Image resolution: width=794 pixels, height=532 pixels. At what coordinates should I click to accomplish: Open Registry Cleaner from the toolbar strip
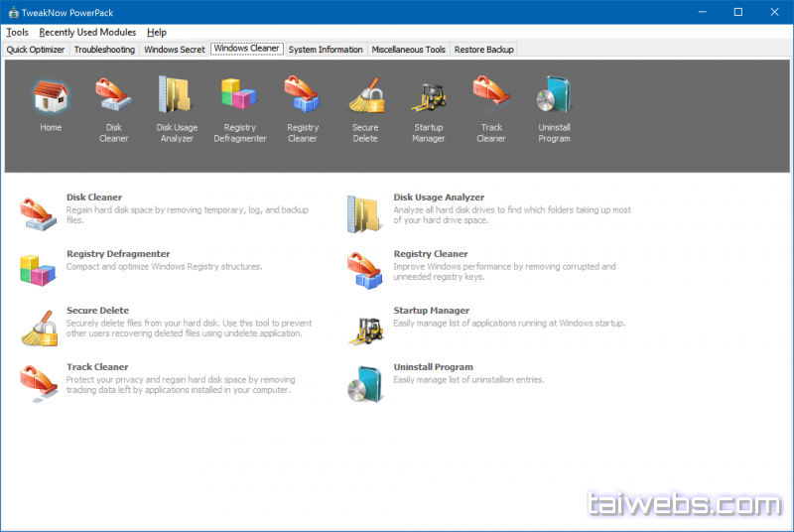point(303,98)
